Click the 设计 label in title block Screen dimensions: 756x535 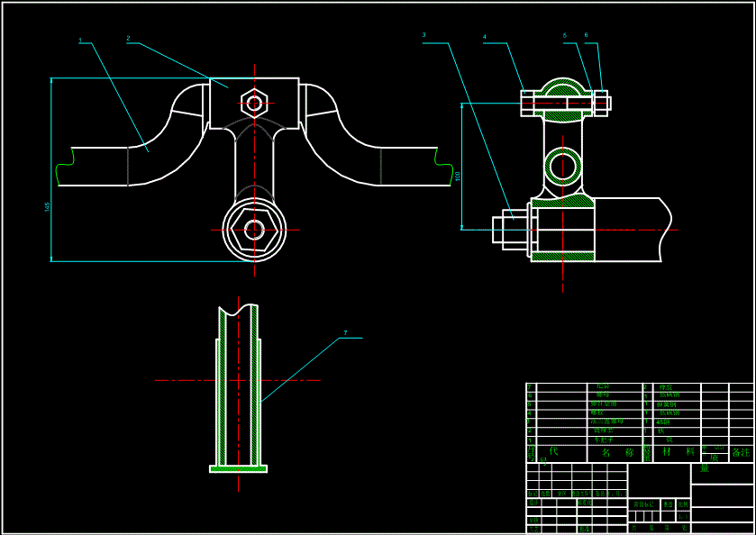(x=533, y=503)
